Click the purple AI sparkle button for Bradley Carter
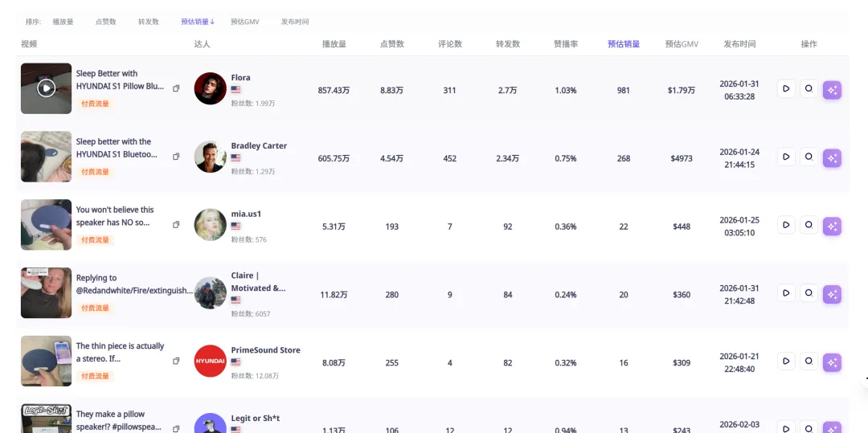Image resolution: width=868 pixels, height=433 pixels. tap(832, 157)
